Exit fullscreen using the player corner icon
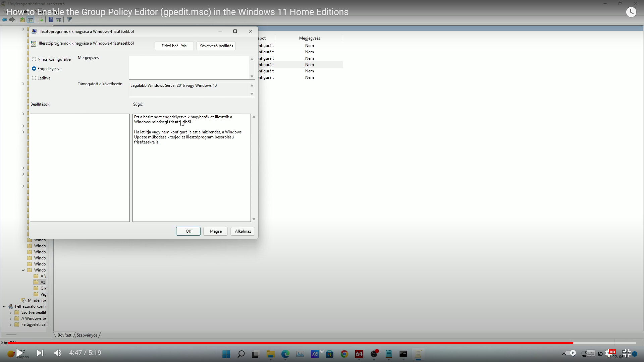The width and height of the screenshot is (644, 362). (626, 353)
